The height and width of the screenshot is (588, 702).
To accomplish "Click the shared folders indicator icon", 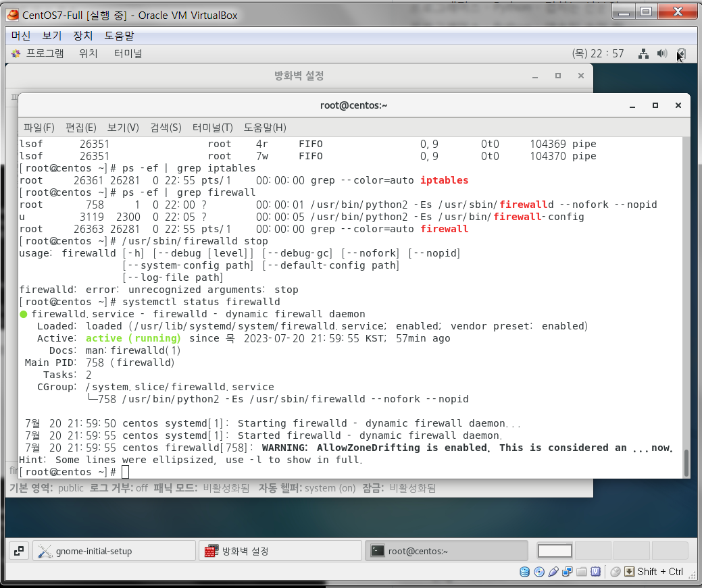I will pos(582,571).
